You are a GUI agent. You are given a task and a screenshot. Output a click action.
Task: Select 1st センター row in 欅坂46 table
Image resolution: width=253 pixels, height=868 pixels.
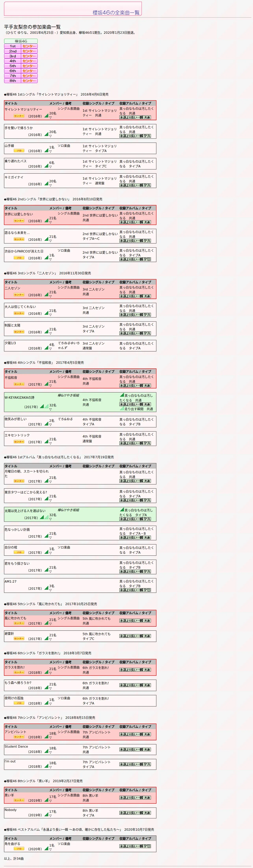[x=21, y=46]
